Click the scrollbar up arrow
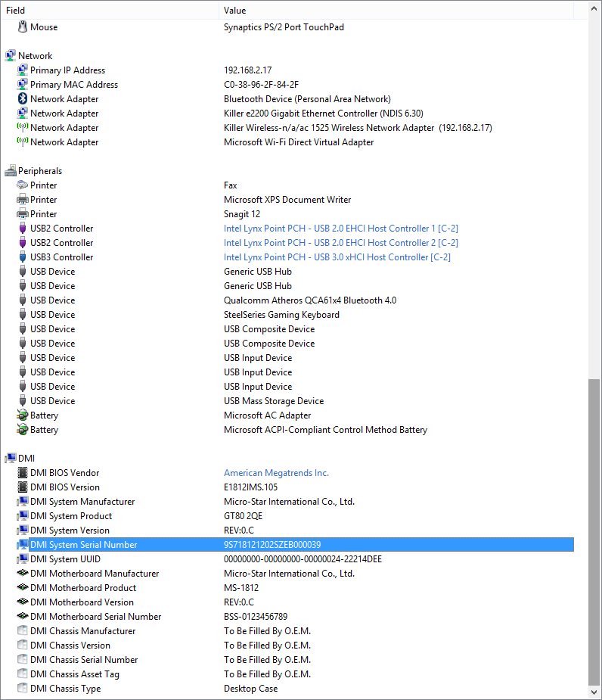This screenshot has width=602, height=700. 594,8
